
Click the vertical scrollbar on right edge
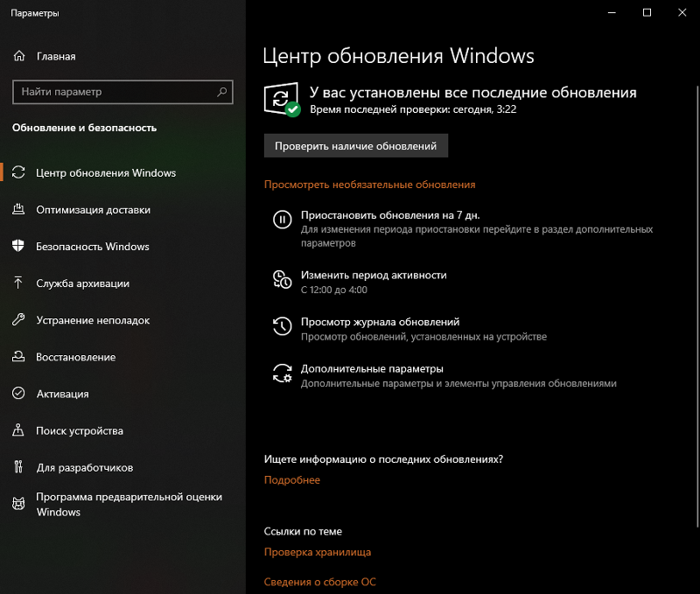point(696,305)
